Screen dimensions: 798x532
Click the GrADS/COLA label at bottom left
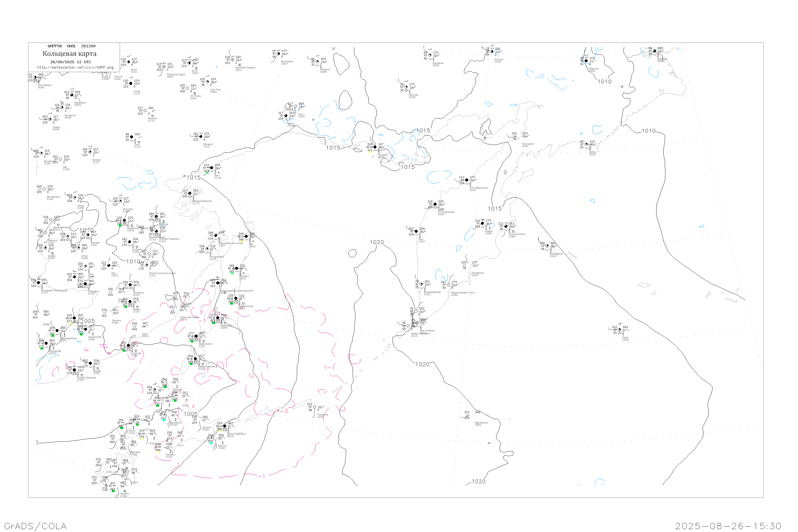tap(35, 526)
